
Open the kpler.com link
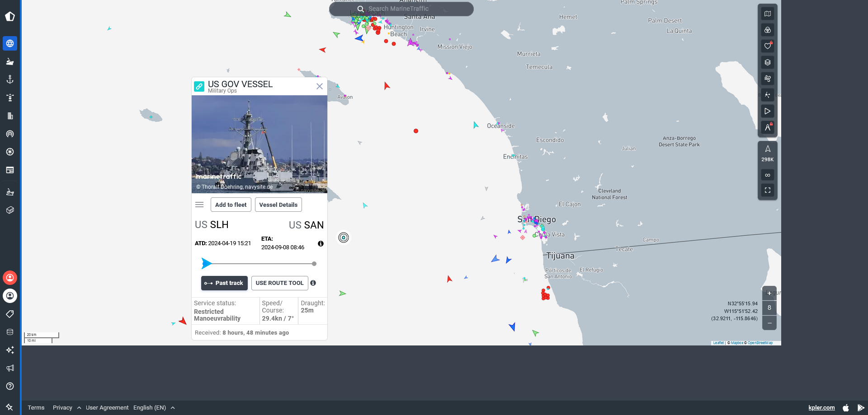point(821,407)
